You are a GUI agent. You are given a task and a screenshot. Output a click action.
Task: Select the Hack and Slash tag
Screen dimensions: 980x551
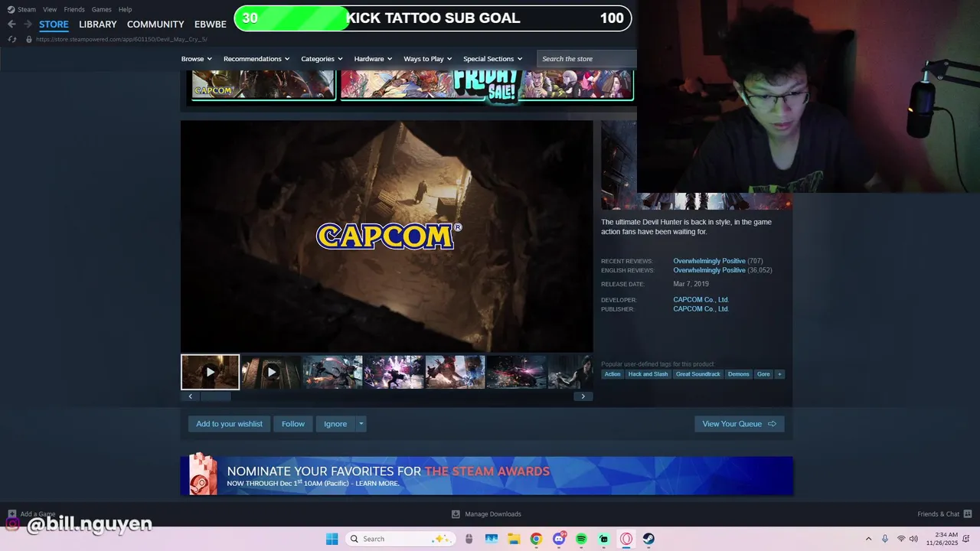(x=648, y=374)
